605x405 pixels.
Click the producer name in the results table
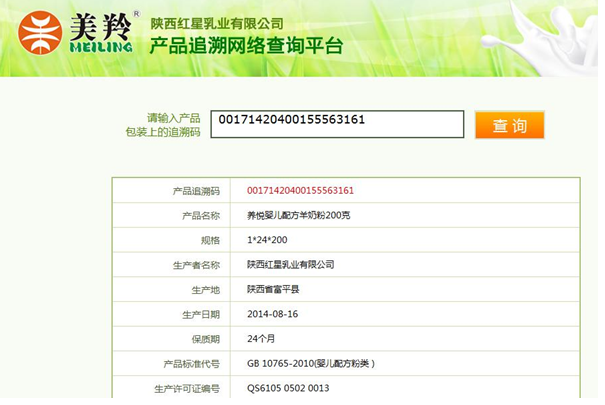point(290,265)
